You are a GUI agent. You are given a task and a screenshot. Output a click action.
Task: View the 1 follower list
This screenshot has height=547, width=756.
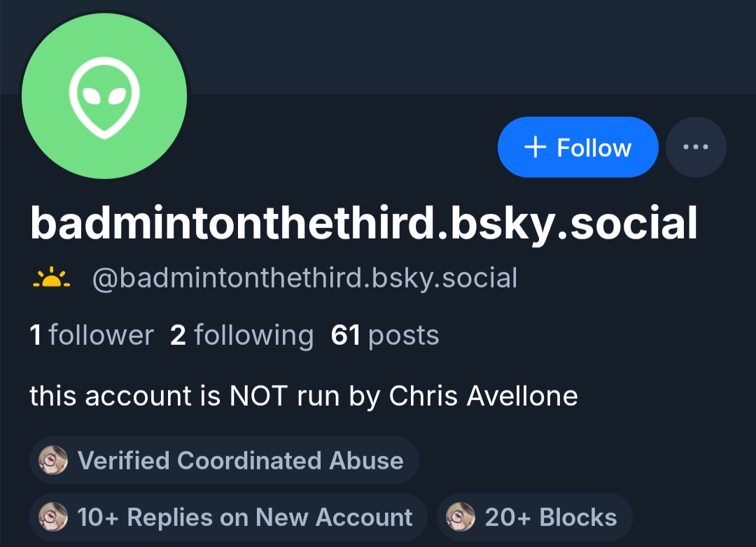(92, 336)
